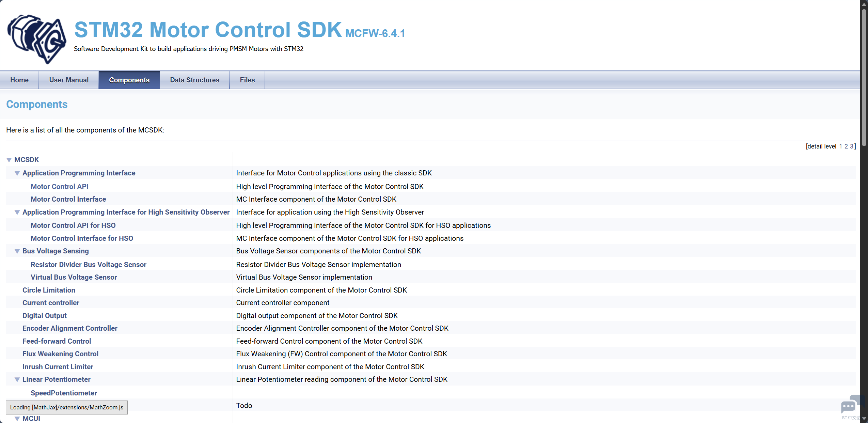This screenshot has height=423, width=868.
Task: Click the STM32 motor logo image
Action: [x=37, y=39]
